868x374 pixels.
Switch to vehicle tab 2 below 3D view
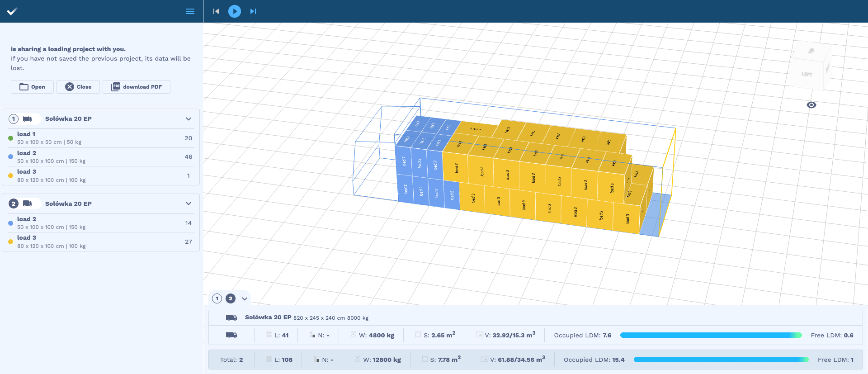231,298
